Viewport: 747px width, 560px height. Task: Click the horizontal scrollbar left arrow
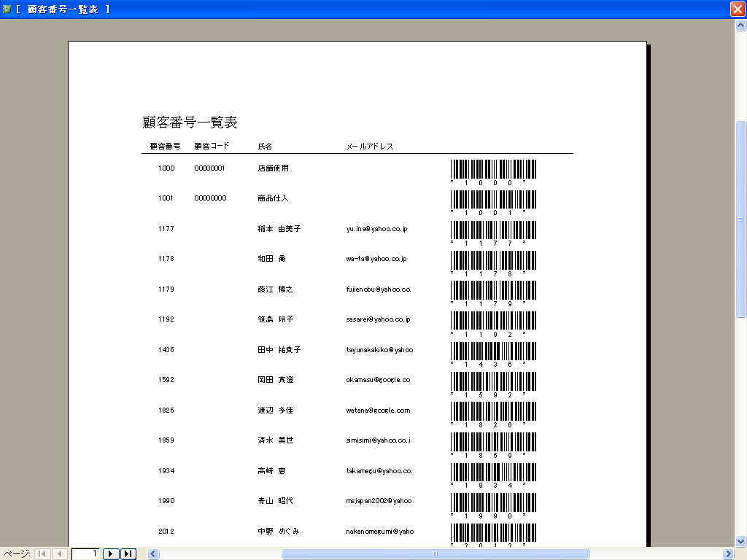click(153, 554)
